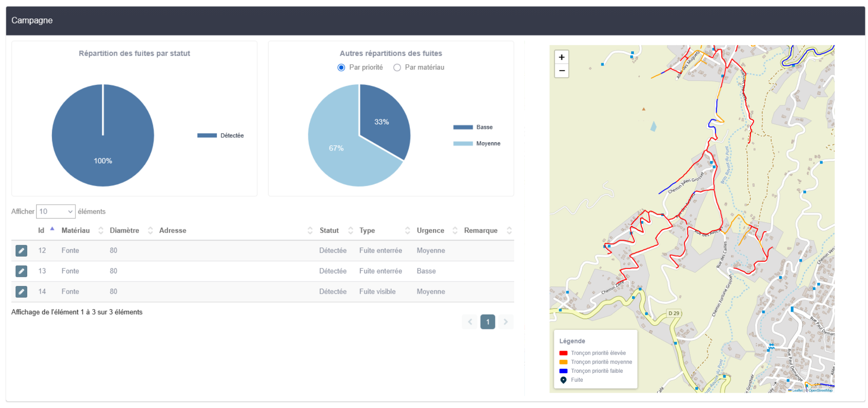Click the Fuite marker legend entry
This screenshot has width=868, height=408.
[572, 380]
